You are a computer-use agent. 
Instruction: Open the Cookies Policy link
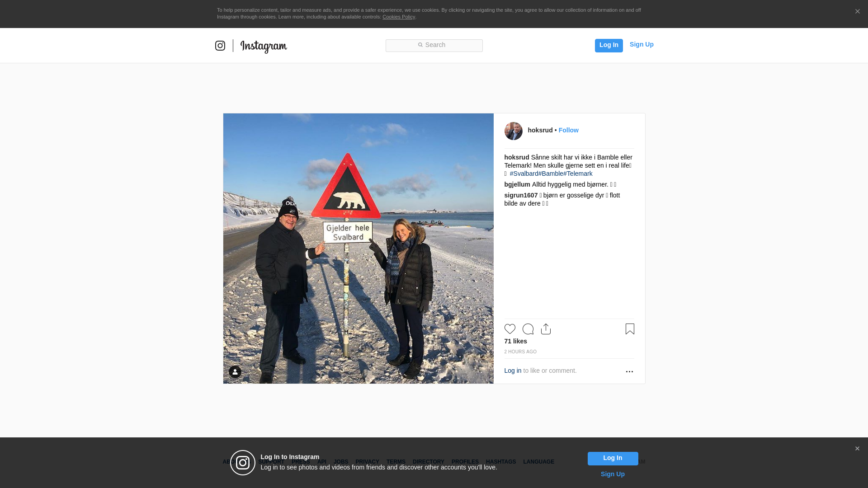(x=399, y=17)
